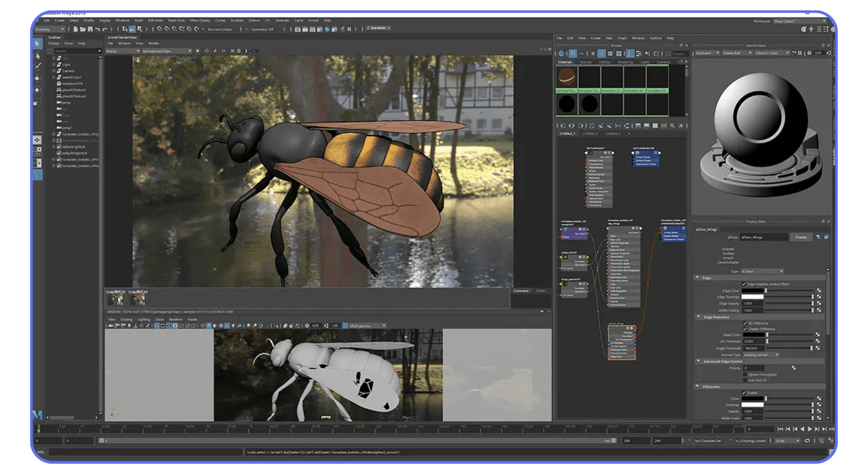Select the brown material swatch in browser
868x474 pixels.
pyautogui.click(x=566, y=76)
